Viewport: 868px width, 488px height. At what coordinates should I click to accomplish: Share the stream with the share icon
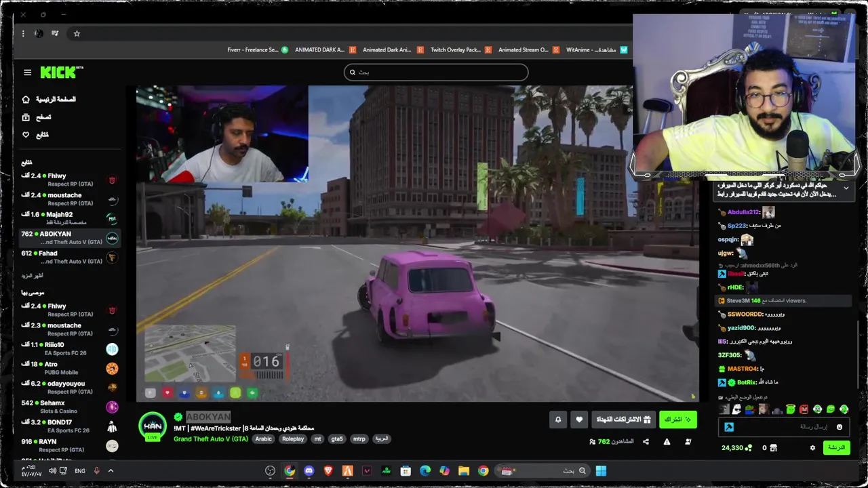pos(646,442)
